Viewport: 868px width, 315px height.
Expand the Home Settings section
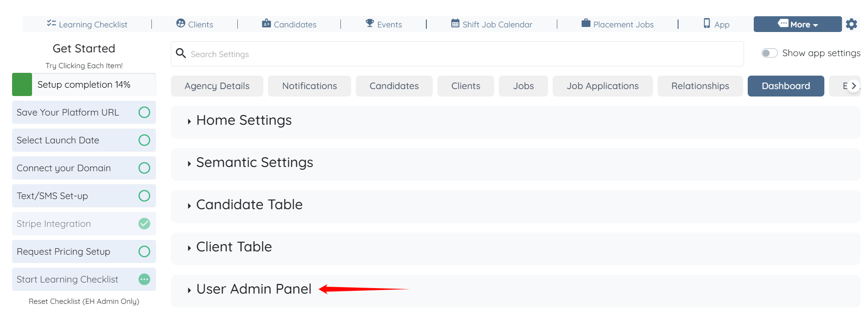point(244,121)
